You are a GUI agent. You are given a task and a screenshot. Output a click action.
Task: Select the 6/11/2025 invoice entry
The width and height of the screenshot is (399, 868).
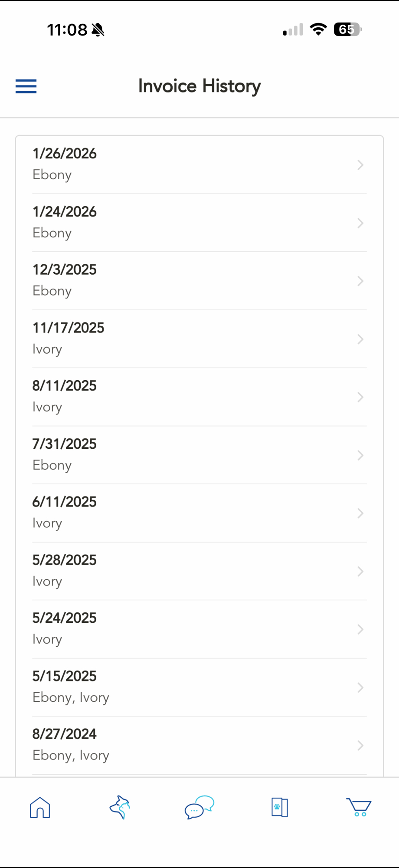pos(199,513)
